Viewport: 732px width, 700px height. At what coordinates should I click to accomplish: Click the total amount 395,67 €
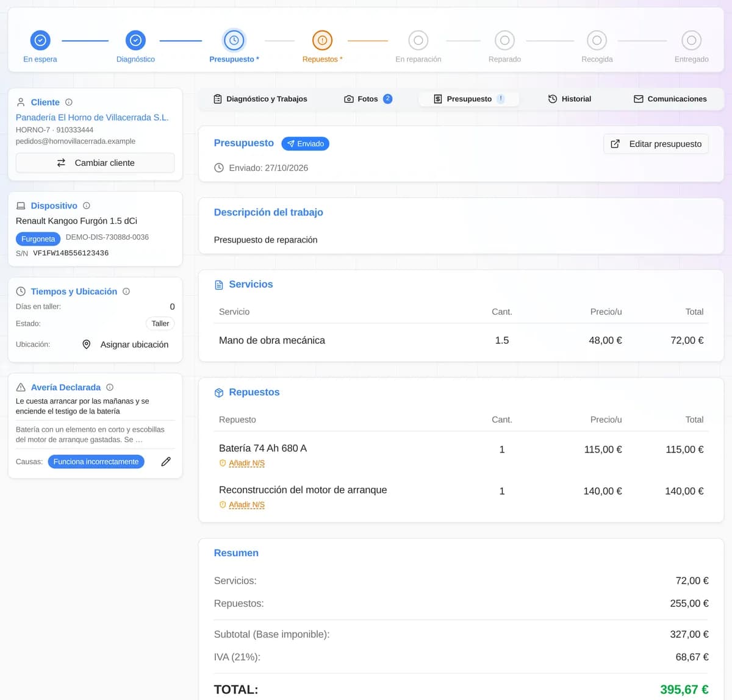684,690
